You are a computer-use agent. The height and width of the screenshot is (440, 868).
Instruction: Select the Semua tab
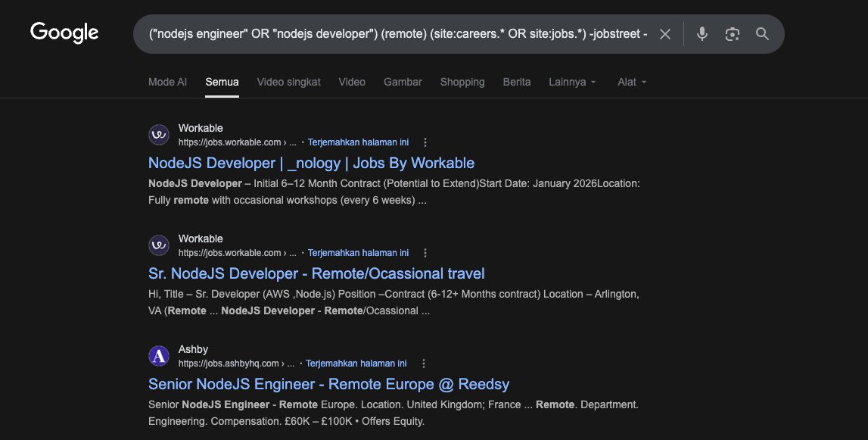(x=222, y=82)
